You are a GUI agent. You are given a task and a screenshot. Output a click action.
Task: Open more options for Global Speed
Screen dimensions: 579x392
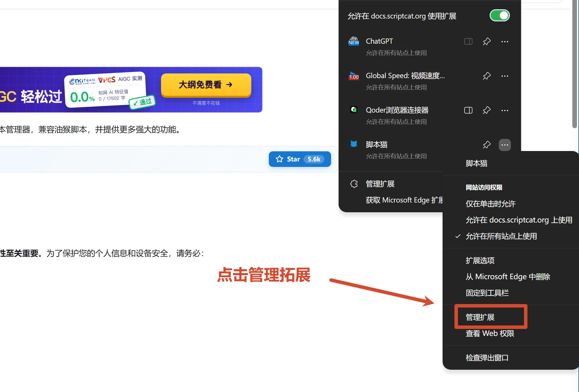point(505,76)
